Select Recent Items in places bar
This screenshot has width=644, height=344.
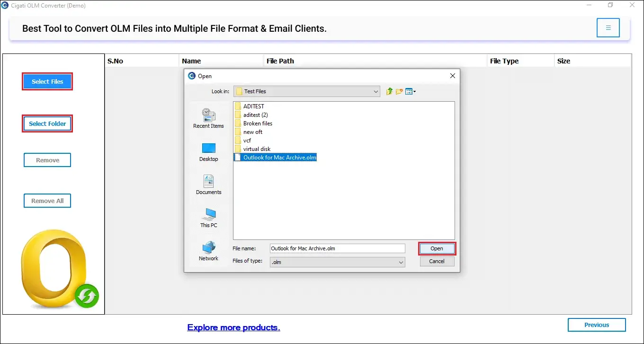coord(208,118)
